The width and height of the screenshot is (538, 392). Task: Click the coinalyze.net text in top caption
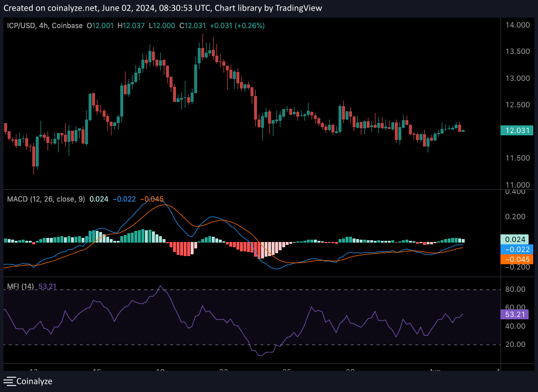pyautogui.click(x=63, y=8)
